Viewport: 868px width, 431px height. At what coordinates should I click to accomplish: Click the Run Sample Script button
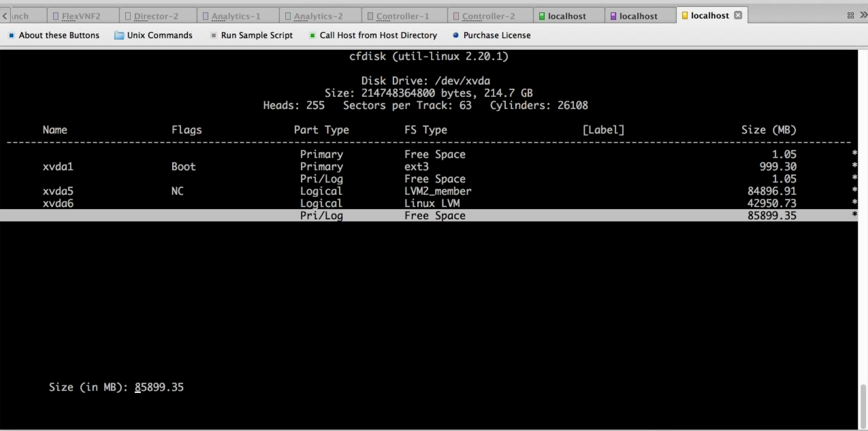(x=257, y=35)
